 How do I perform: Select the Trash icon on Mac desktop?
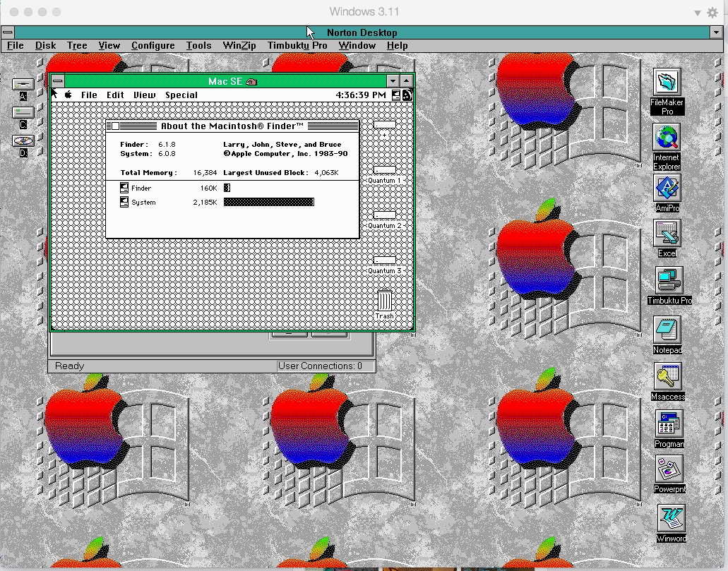click(x=384, y=301)
